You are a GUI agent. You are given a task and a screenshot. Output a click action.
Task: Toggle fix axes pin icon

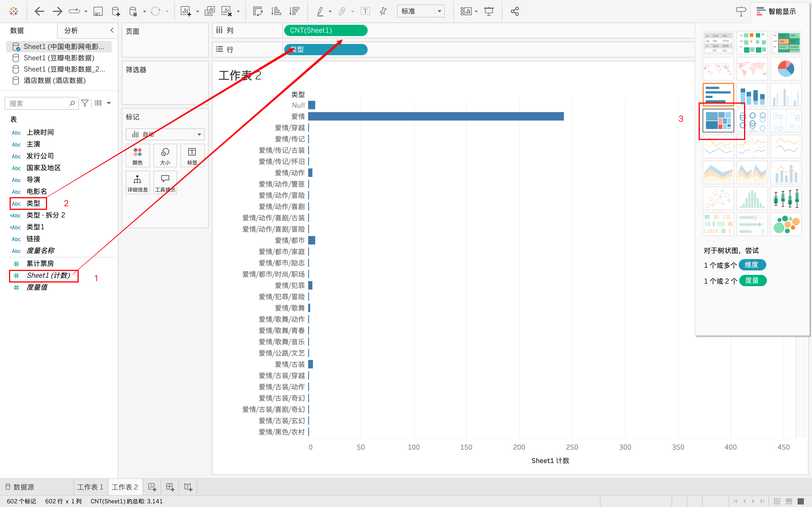383,11
